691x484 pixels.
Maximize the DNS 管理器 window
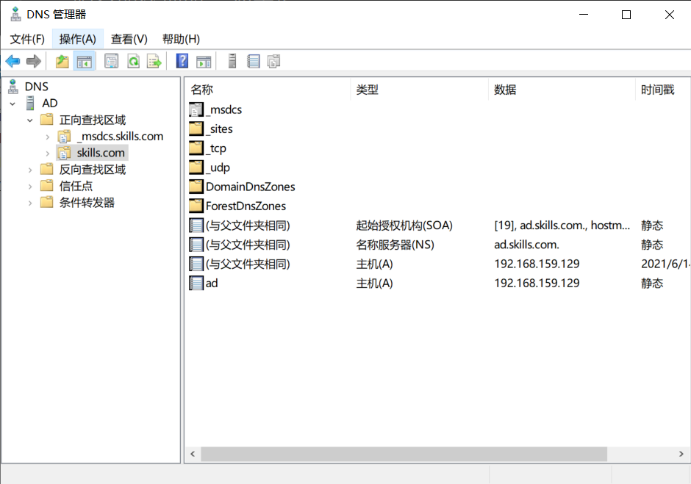pos(626,15)
